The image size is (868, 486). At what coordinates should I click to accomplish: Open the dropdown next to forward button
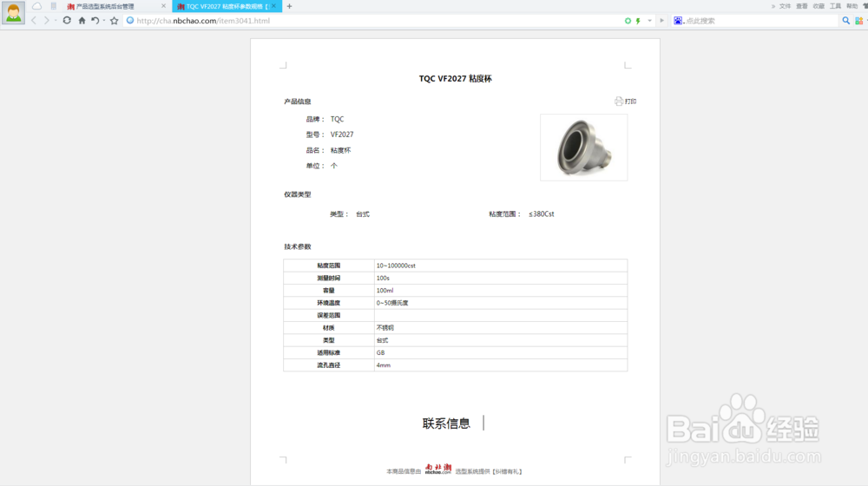[x=56, y=21]
